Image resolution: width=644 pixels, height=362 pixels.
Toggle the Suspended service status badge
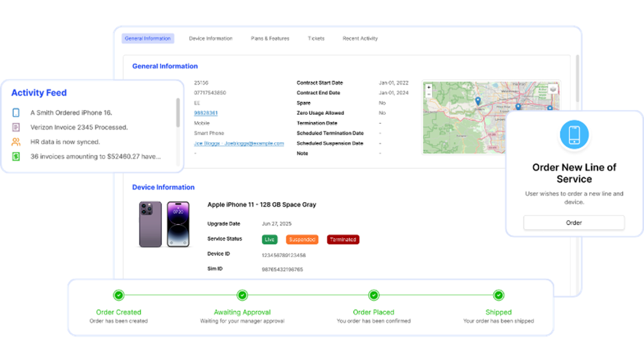pos(302,240)
